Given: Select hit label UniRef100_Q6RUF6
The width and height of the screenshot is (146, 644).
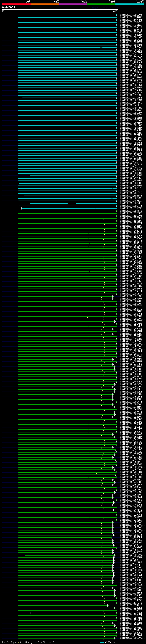Looking at the screenshot, I should (x=131, y=256).
